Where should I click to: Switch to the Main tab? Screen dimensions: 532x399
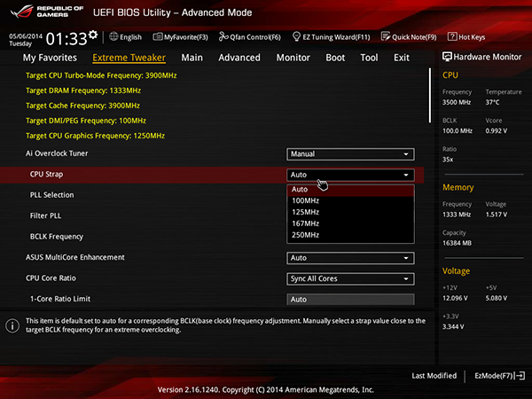192,58
